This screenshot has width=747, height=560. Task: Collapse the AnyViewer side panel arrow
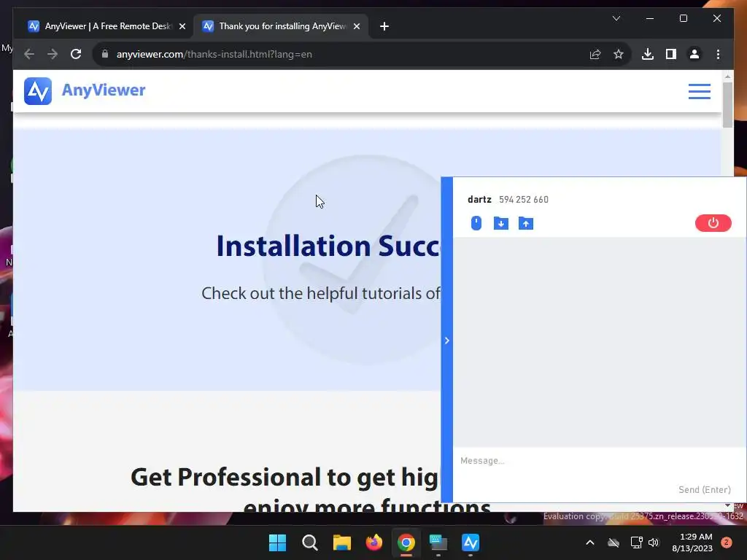[x=447, y=341]
